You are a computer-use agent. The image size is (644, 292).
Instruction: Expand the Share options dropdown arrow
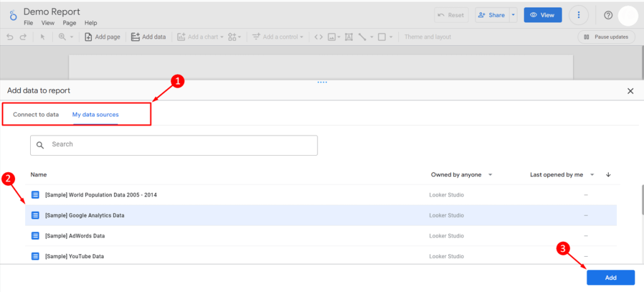point(513,15)
